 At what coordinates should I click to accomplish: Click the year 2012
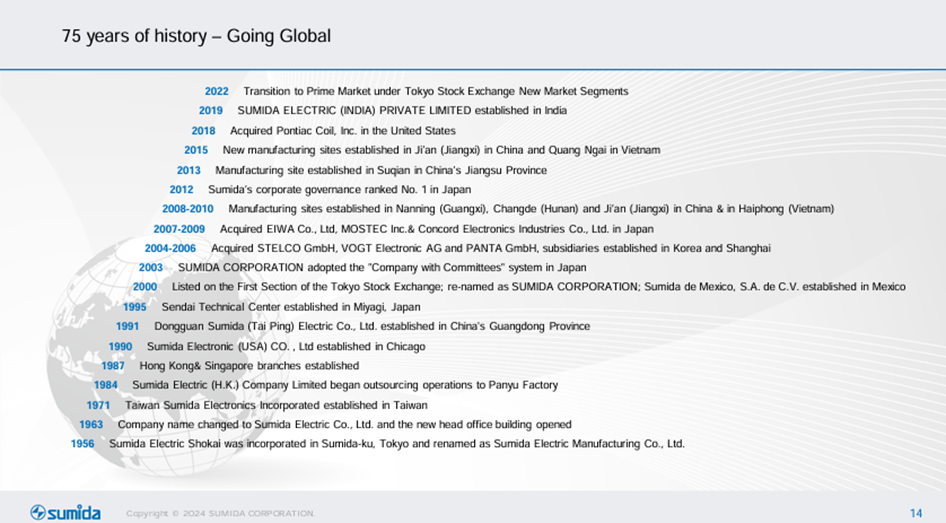coord(181,189)
